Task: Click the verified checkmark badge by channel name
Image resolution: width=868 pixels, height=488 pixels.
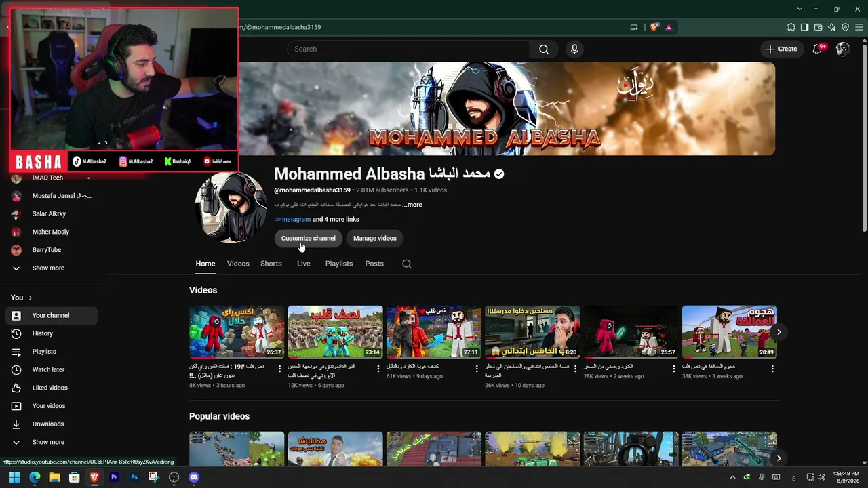Action: (499, 174)
